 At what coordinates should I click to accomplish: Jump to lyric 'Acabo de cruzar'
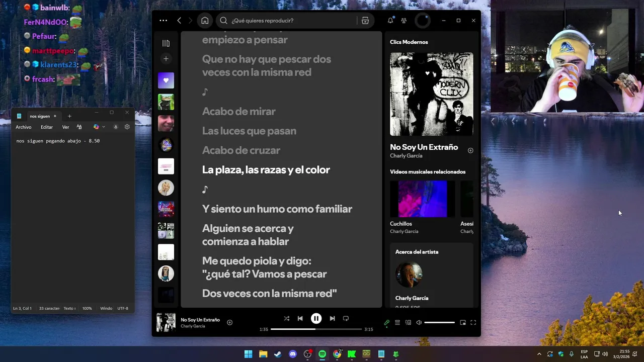click(241, 150)
